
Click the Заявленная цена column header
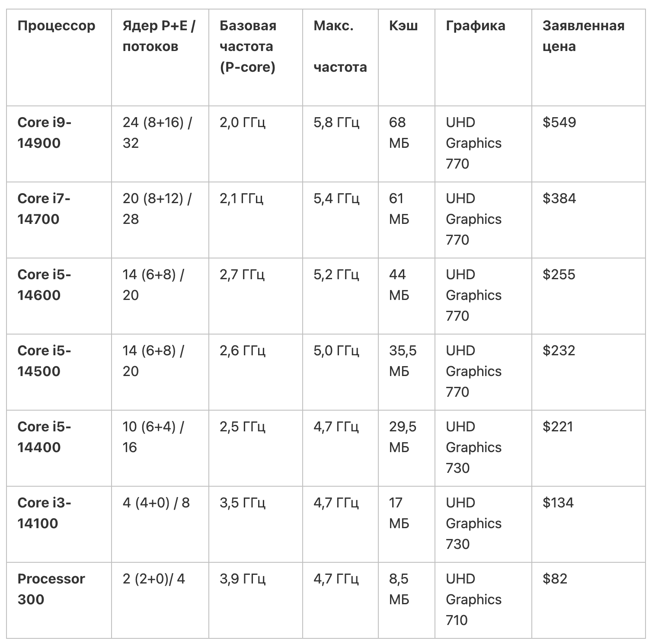click(x=583, y=36)
